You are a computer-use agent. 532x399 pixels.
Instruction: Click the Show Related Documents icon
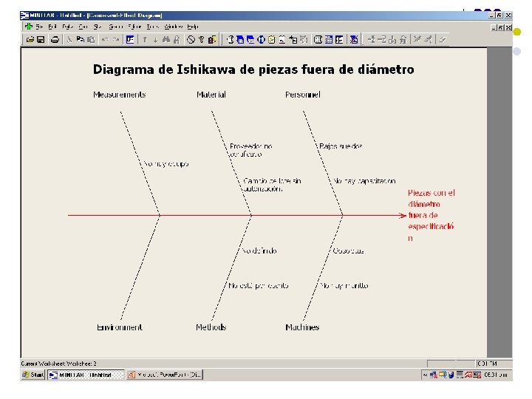coord(293,40)
